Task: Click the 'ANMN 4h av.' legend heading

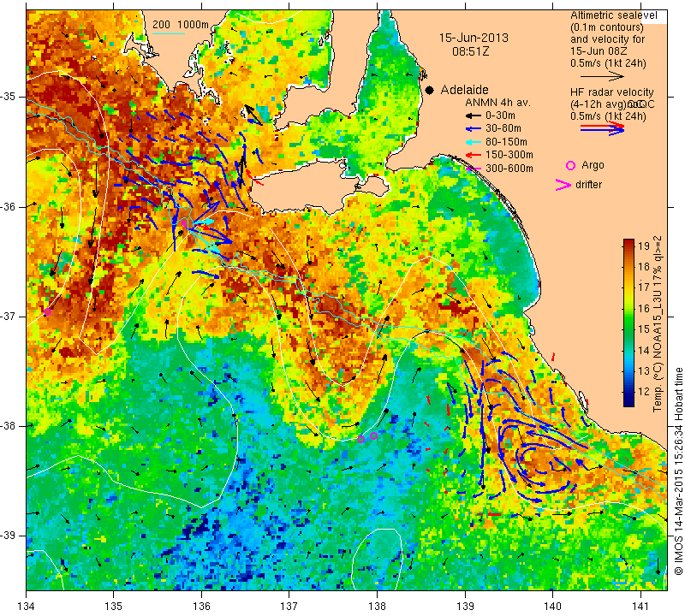Action: click(x=497, y=103)
